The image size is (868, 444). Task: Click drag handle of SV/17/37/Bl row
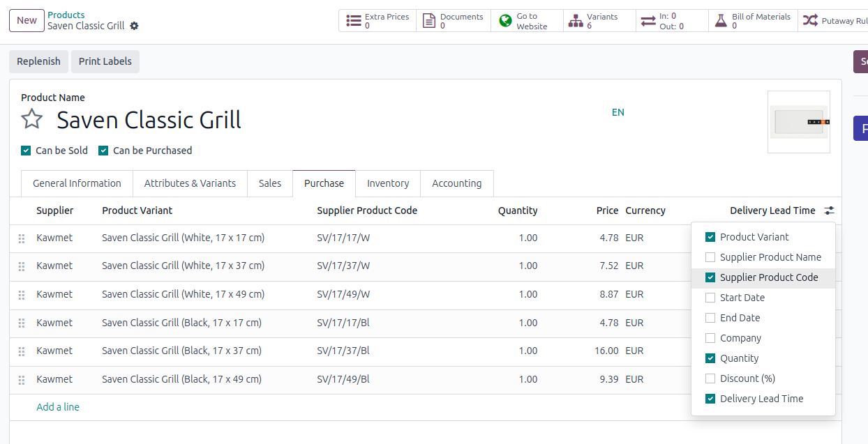pos(22,351)
